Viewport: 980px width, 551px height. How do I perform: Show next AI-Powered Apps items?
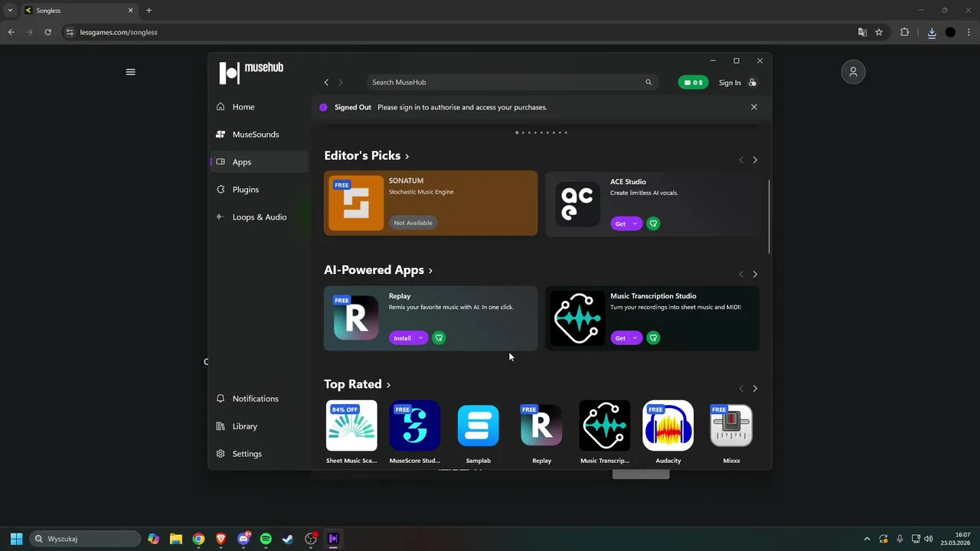pyautogui.click(x=755, y=274)
